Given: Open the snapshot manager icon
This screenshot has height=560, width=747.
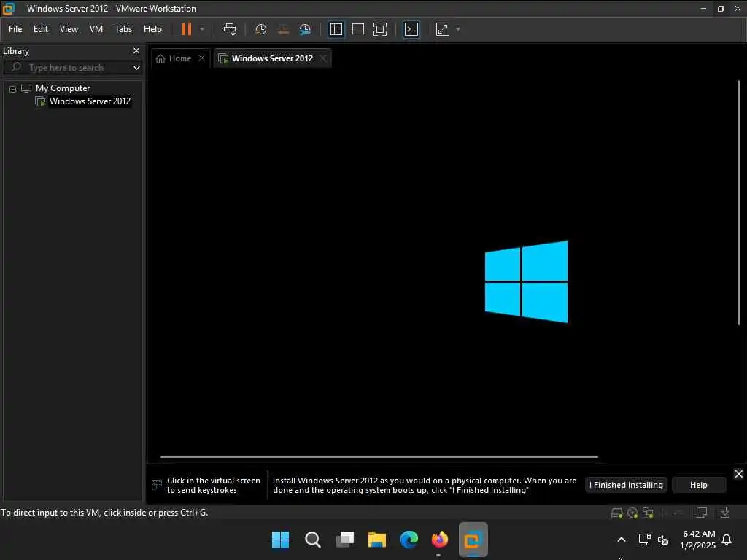Looking at the screenshot, I should click(305, 29).
